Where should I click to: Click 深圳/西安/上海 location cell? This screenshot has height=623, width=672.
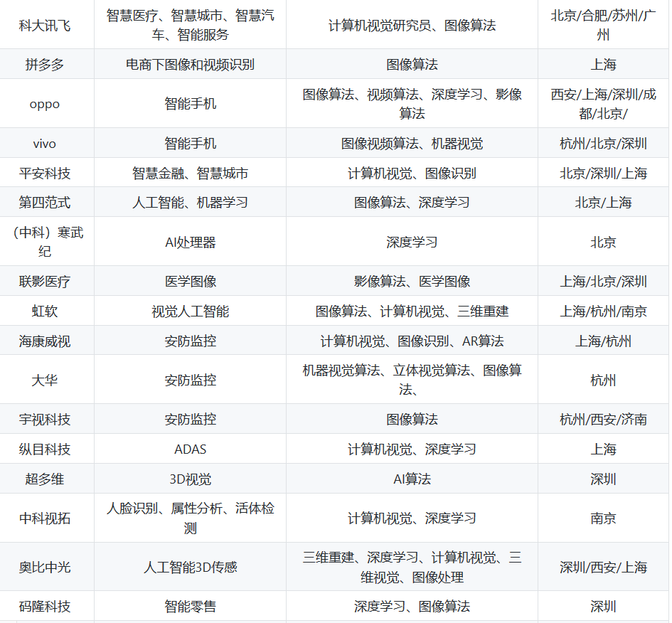tap(603, 568)
